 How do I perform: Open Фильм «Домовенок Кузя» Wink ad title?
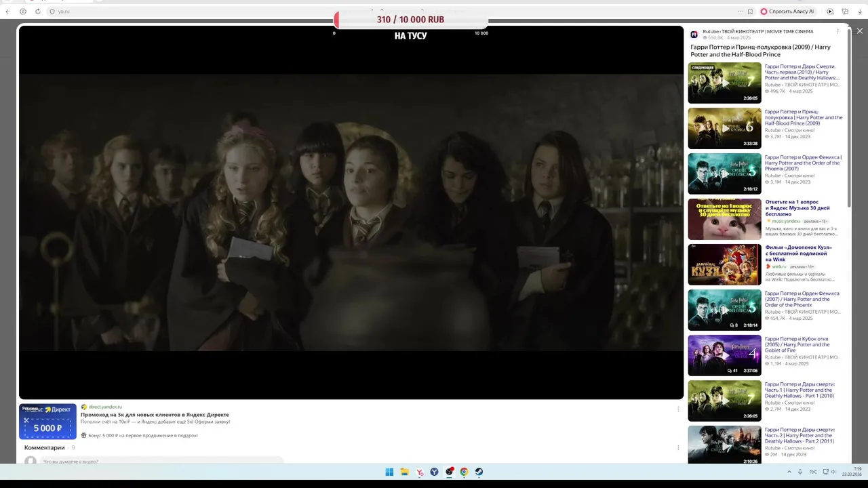click(798, 253)
